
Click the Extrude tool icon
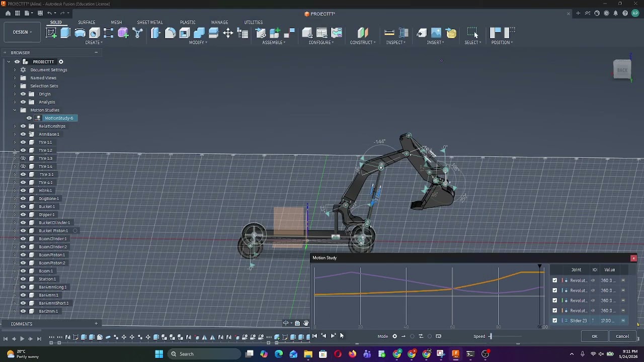[65, 33]
